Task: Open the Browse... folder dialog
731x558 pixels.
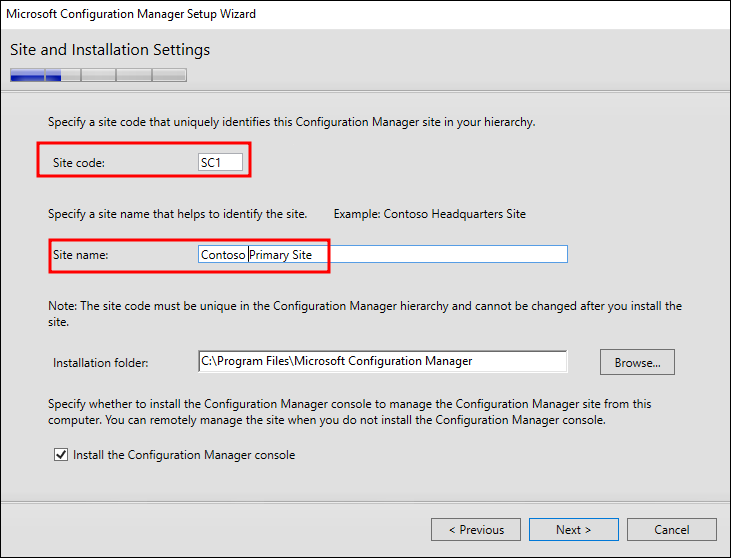Action: point(637,362)
